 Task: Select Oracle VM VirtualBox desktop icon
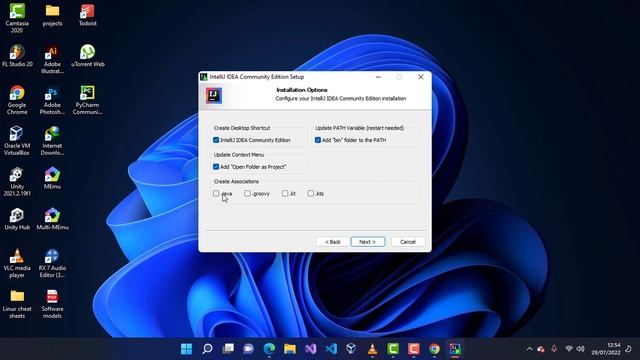17,141
